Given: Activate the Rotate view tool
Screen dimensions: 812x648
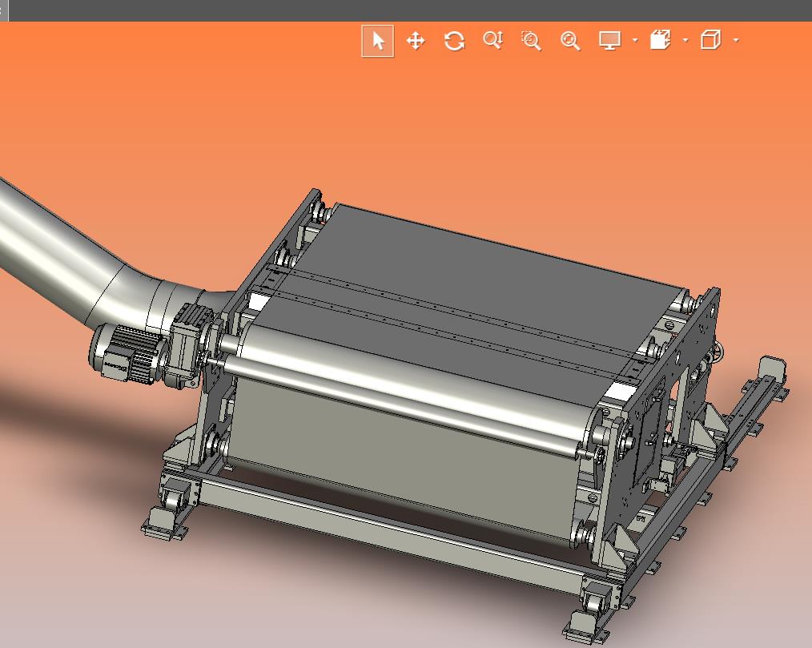Looking at the screenshot, I should [x=454, y=40].
